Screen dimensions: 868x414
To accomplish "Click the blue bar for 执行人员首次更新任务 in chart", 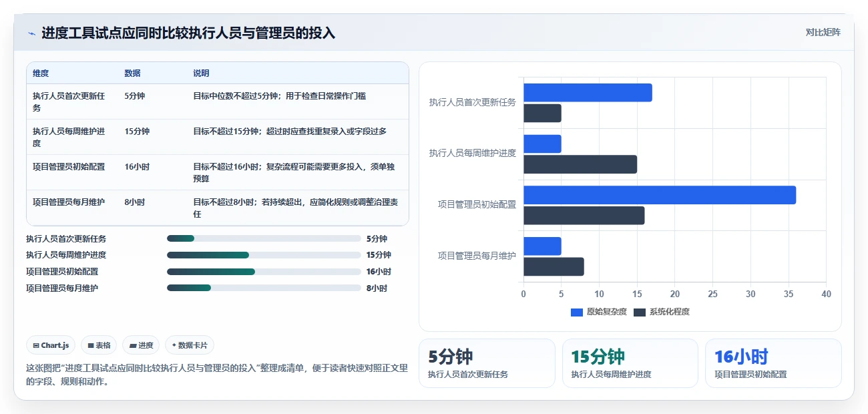I will click(588, 93).
